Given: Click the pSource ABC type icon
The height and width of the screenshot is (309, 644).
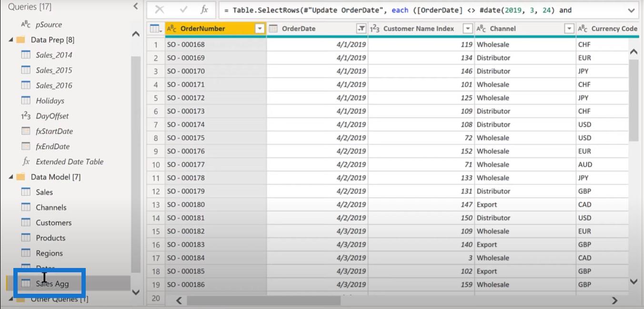Looking at the screenshot, I should tap(26, 24).
